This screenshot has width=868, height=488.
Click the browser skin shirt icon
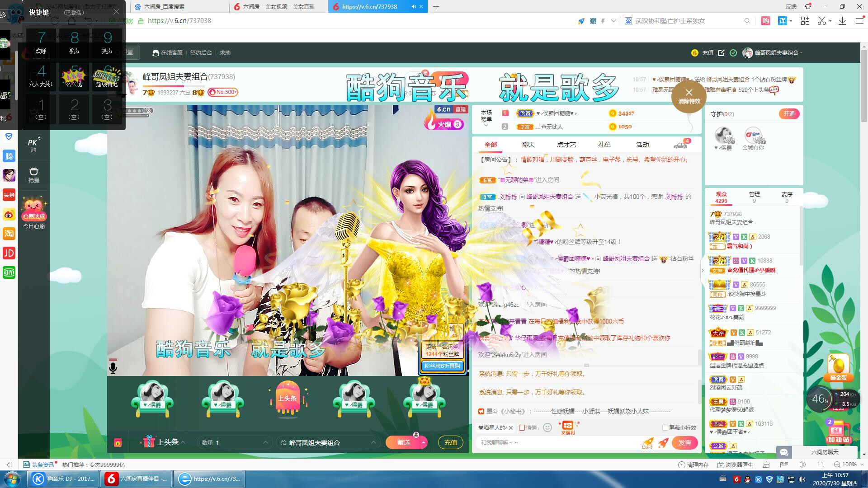808,6
